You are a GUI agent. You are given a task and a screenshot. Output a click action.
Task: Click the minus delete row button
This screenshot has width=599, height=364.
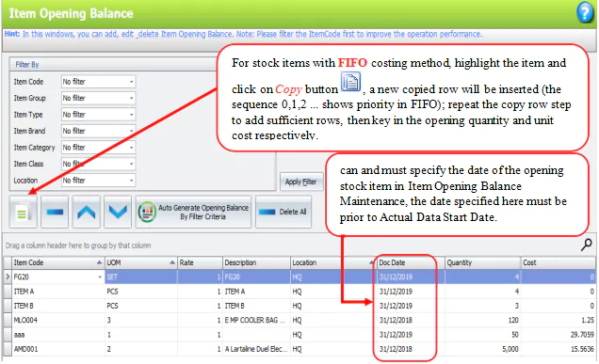[55, 213]
